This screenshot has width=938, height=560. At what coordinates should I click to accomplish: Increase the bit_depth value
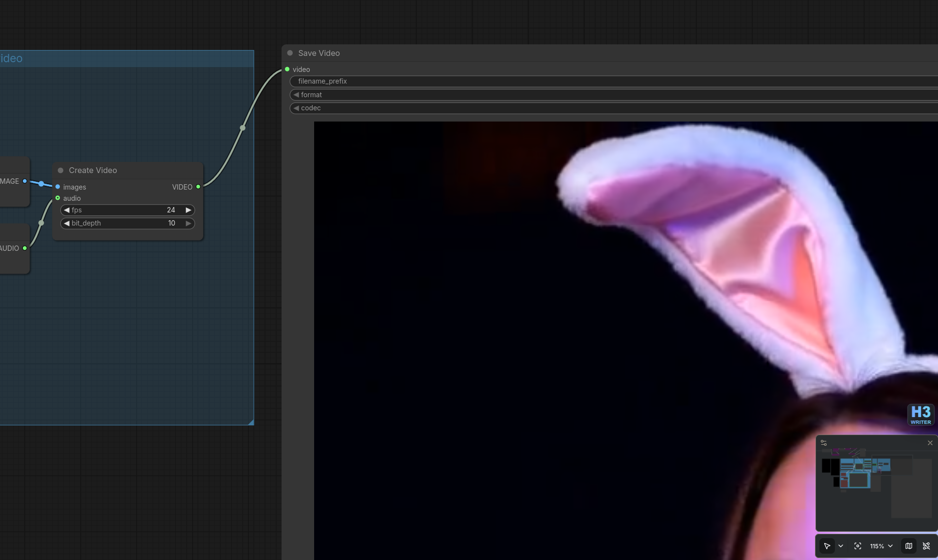pyautogui.click(x=188, y=223)
